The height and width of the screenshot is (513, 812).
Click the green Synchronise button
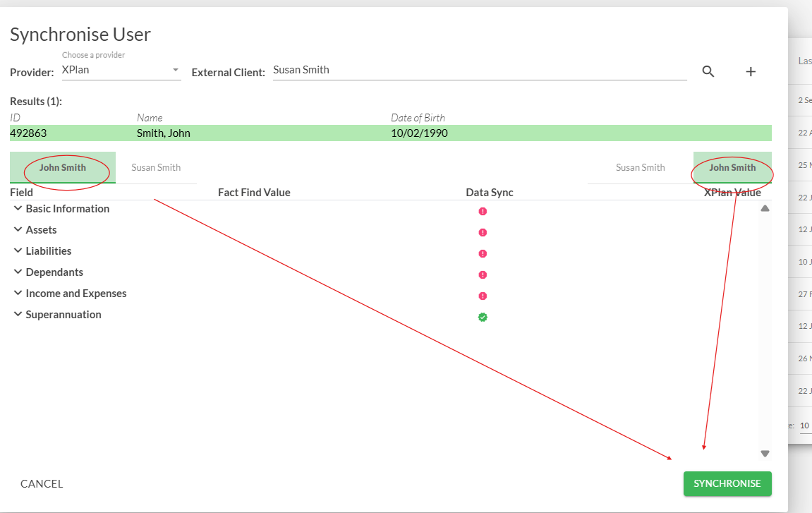(x=727, y=483)
